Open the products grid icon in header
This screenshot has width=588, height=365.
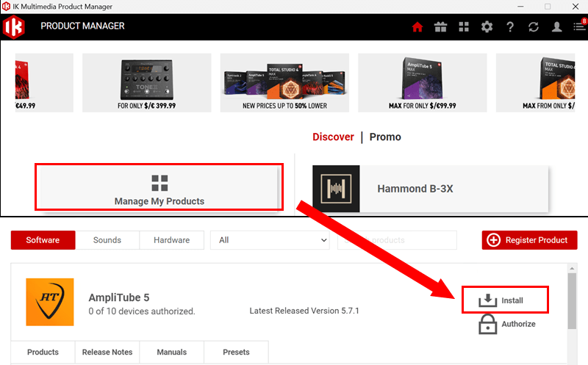(464, 26)
